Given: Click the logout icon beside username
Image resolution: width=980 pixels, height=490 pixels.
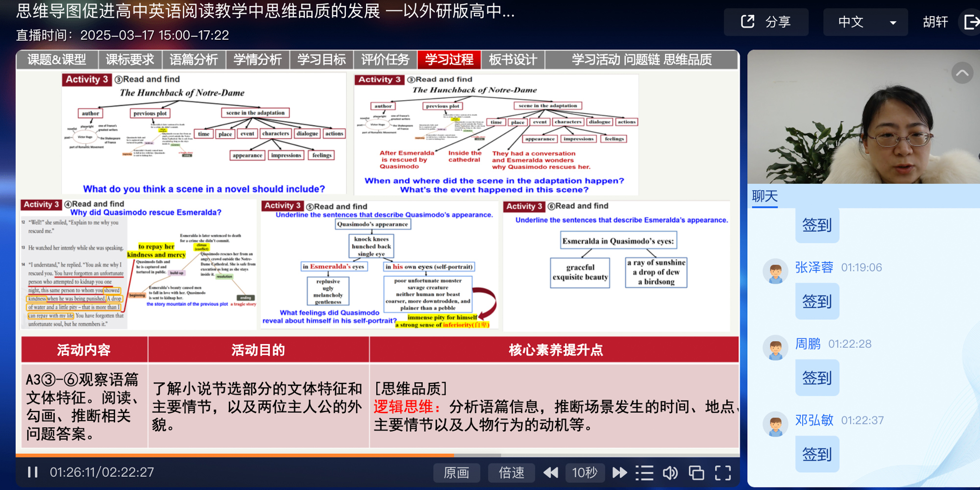Looking at the screenshot, I should pos(971,22).
